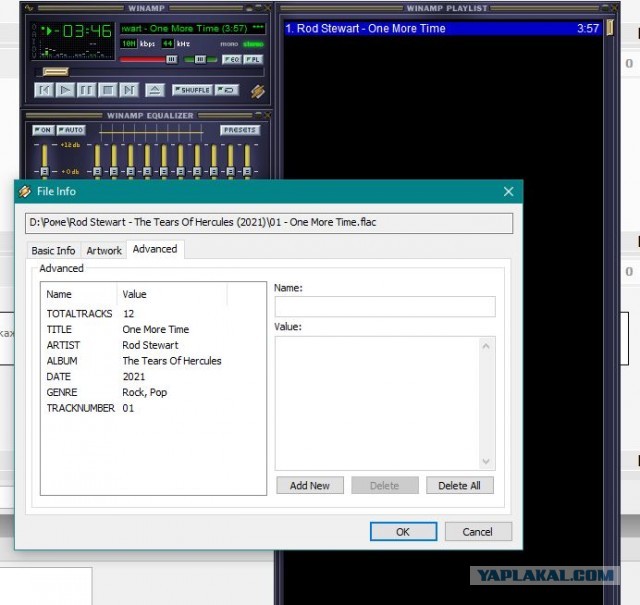The height and width of the screenshot is (605, 640).
Task: Select the TRACKNUMBER row
Action: 153,408
